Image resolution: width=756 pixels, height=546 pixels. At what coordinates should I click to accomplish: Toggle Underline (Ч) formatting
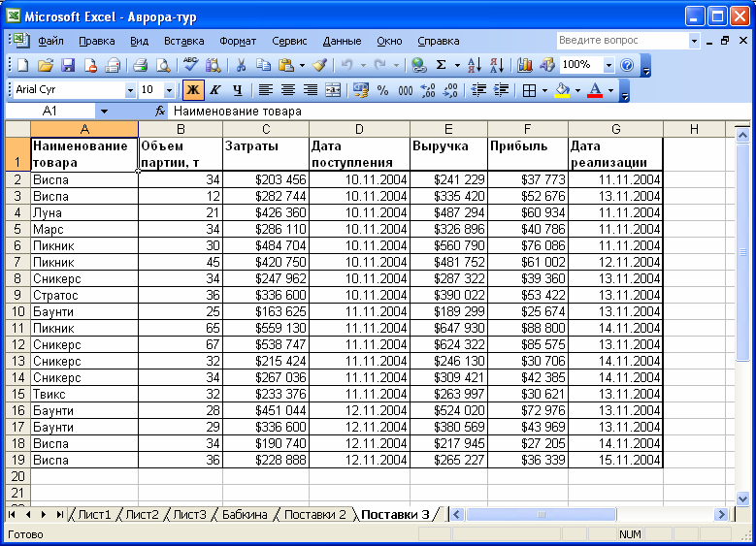click(x=237, y=90)
